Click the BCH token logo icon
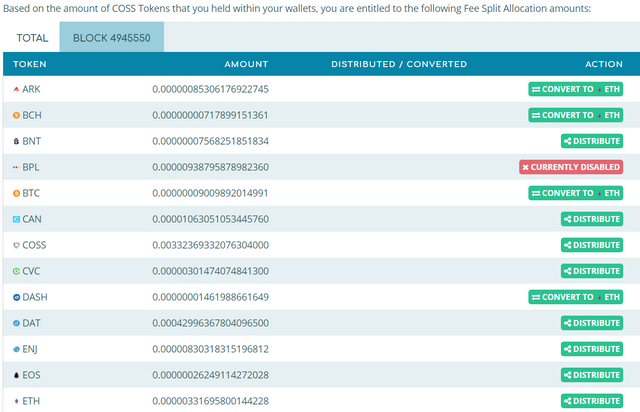The image size is (640, 412). (16, 115)
